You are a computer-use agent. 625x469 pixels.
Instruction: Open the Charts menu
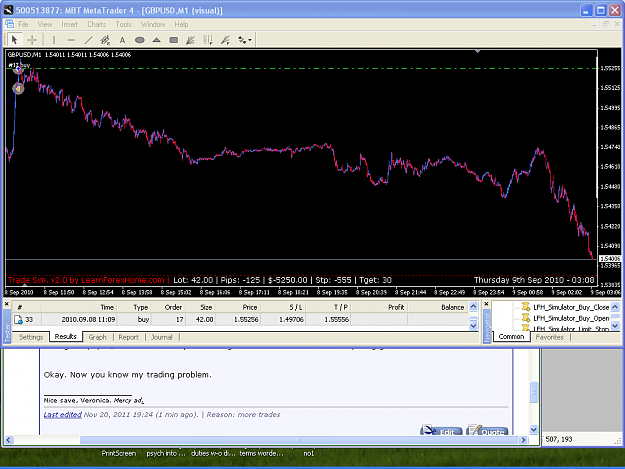(96, 24)
